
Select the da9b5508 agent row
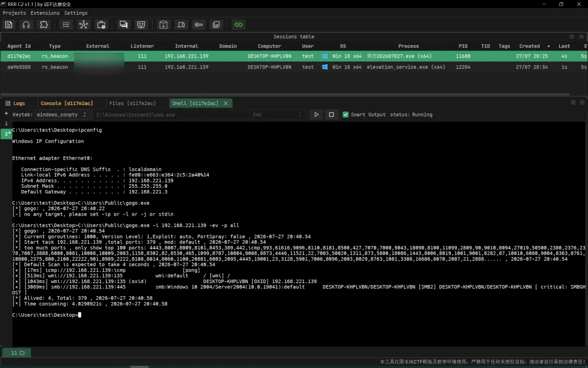294,67
